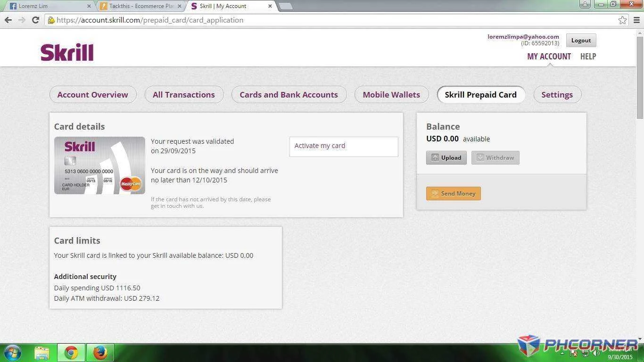Click the Chrome user profile button
The width and height of the screenshot is (644, 362).
585,4
